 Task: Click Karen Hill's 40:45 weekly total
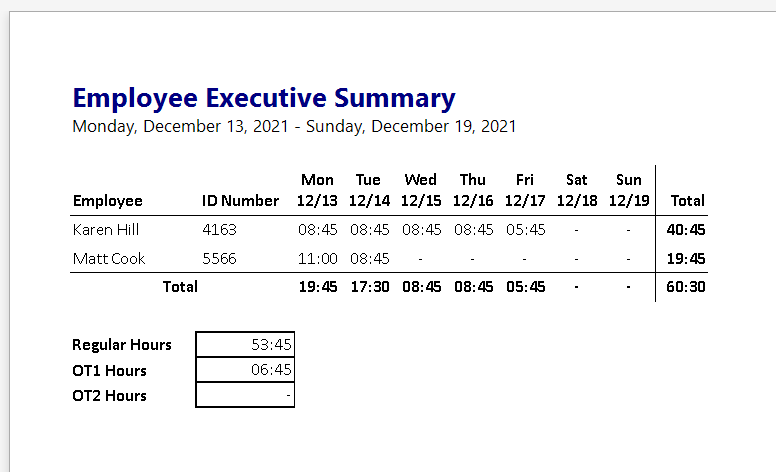point(686,229)
